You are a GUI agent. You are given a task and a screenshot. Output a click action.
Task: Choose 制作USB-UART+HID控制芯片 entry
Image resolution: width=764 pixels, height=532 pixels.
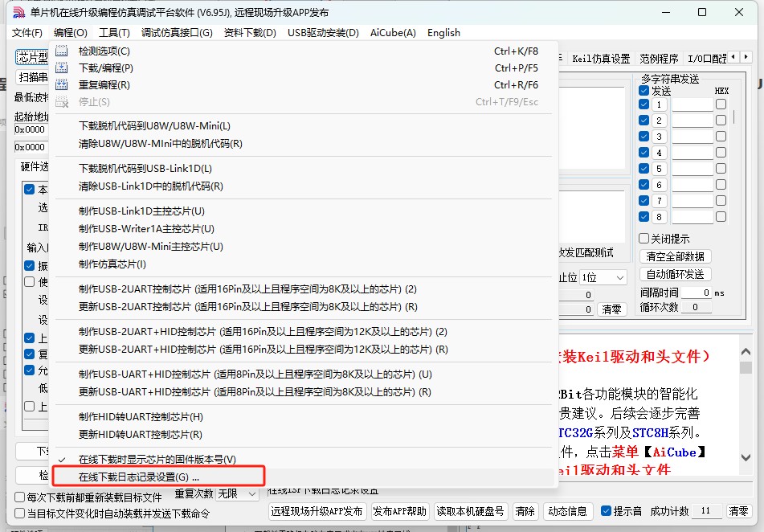(303, 374)
